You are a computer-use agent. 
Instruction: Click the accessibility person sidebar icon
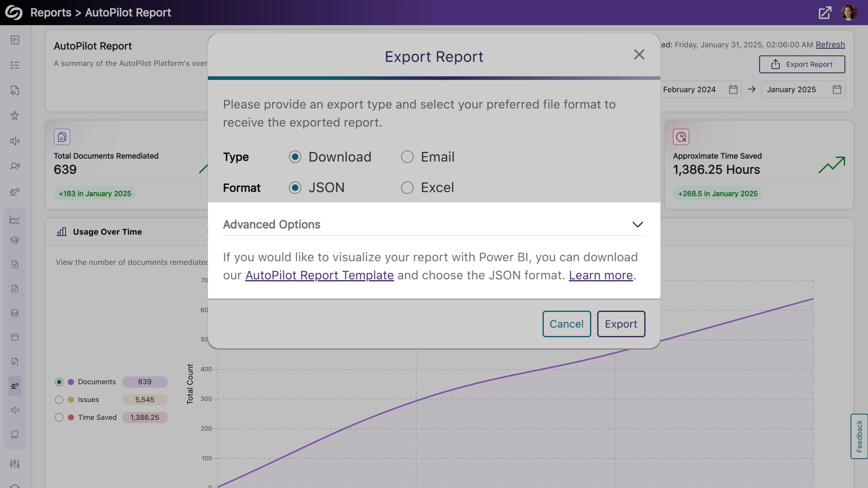[x=14, y=116]
